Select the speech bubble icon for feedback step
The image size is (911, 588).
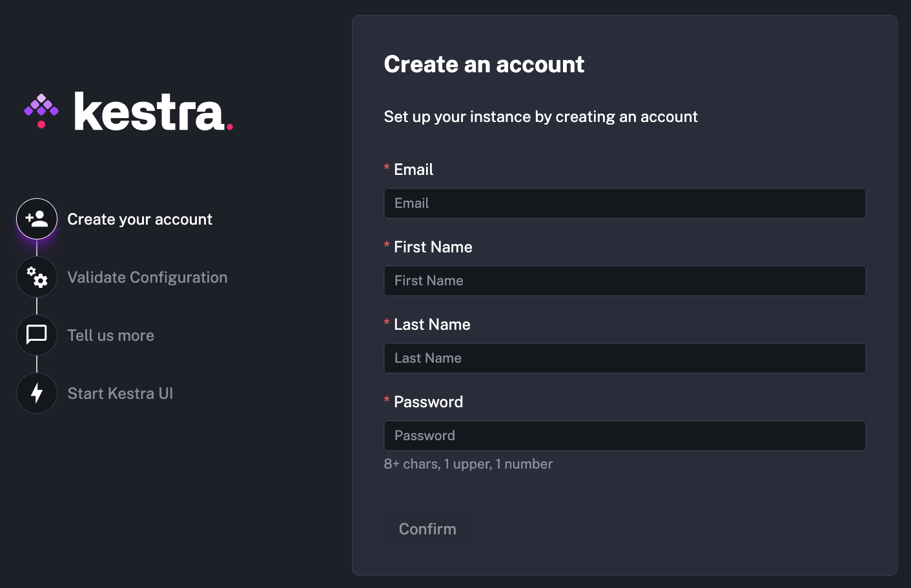(x=37, y=335)
